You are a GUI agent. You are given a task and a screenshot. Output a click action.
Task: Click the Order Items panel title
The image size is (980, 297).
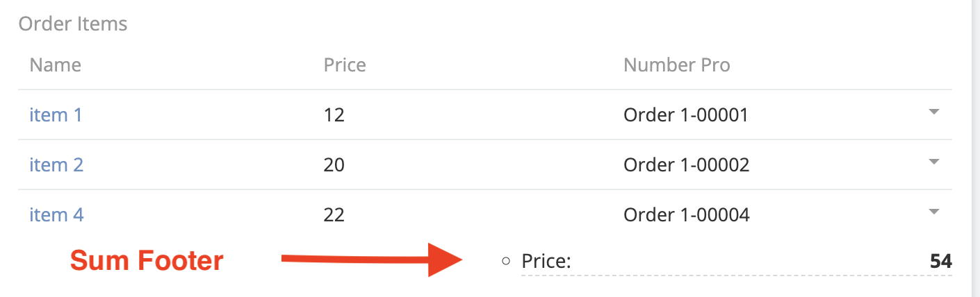point(73,24)
